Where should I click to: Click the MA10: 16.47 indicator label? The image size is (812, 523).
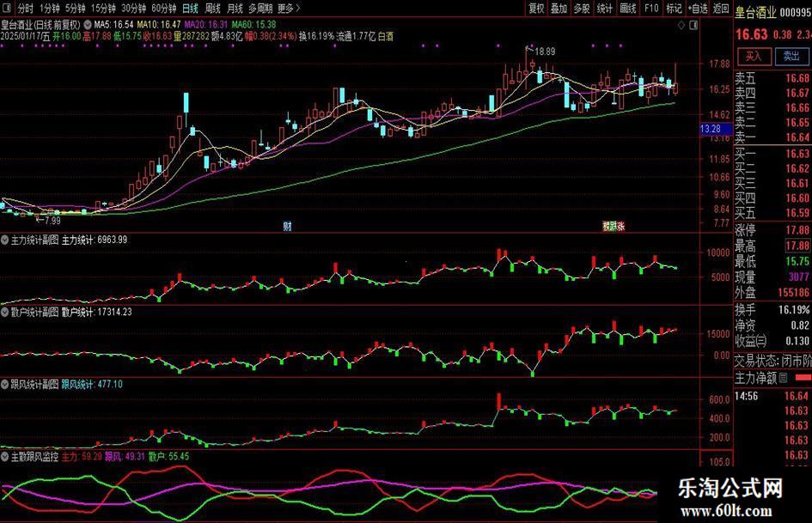tap(159, 24)
